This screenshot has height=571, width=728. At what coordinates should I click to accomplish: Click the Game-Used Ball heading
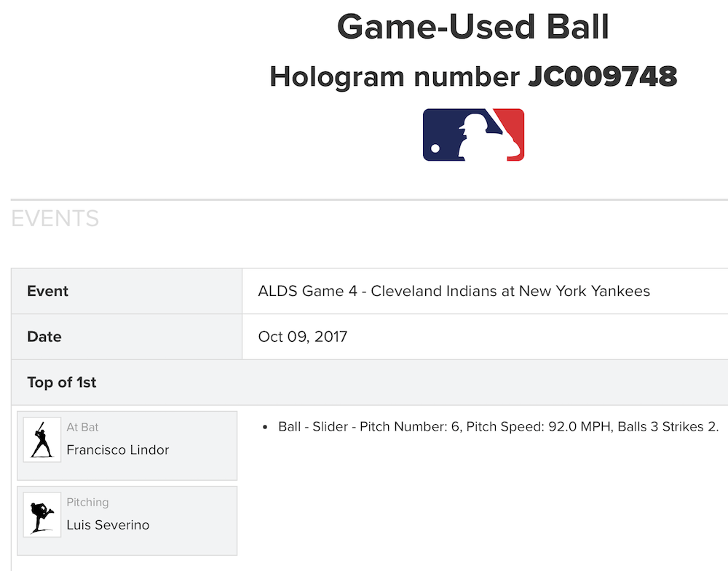472,28
